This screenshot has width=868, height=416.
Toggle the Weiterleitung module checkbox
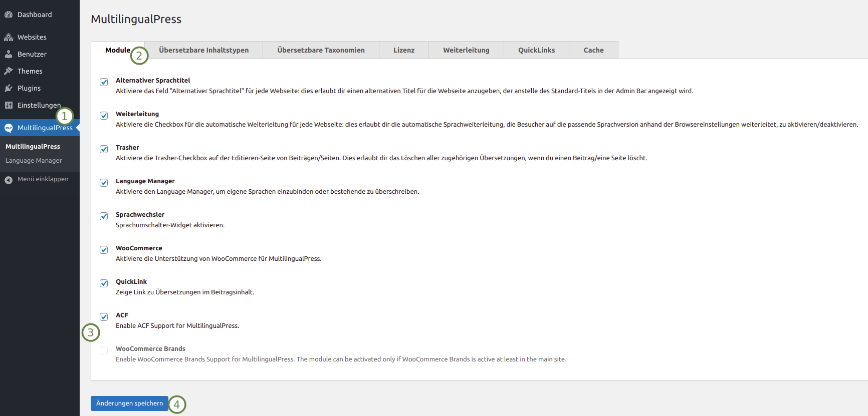[104, 116]
